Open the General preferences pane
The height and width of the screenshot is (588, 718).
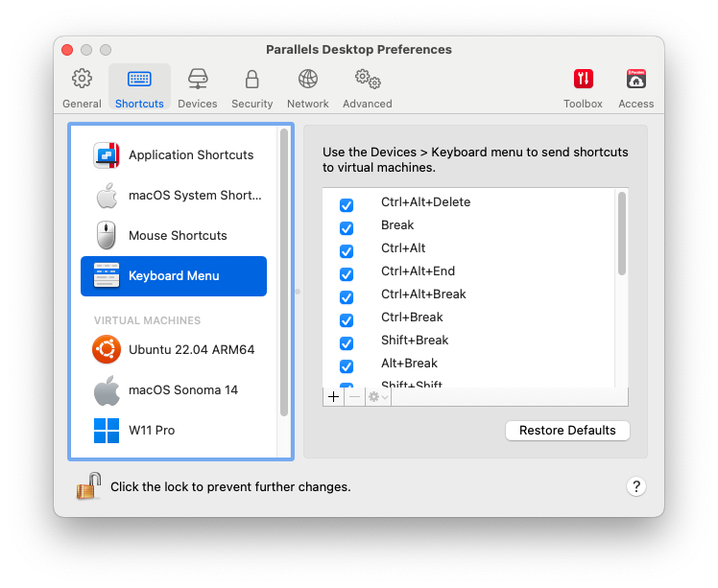(x=82, y=87)
